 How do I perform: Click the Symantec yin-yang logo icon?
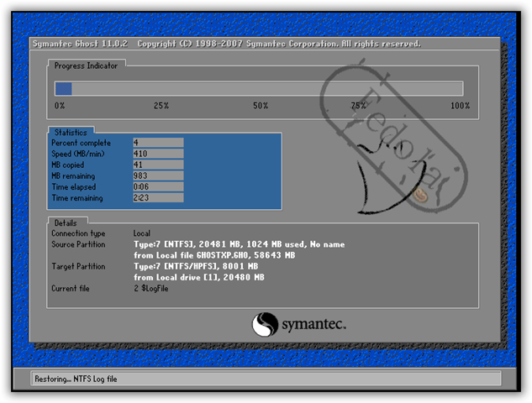[x=265, y=323]
